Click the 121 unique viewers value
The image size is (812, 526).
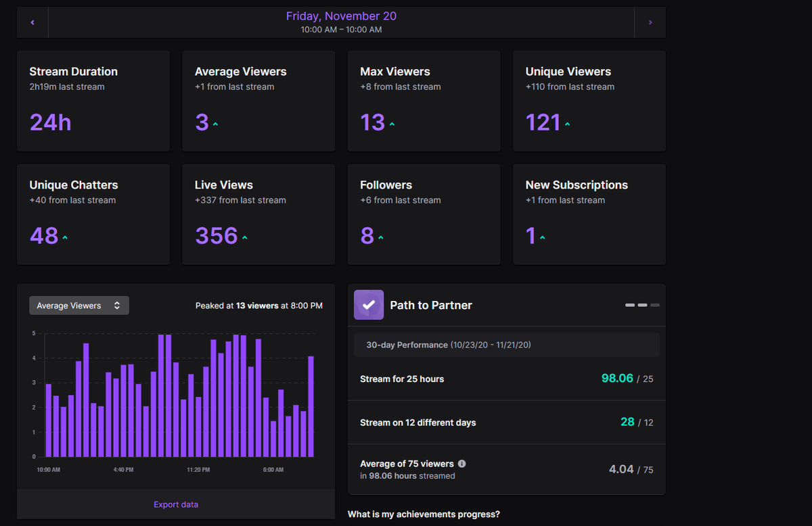[543, 122]
